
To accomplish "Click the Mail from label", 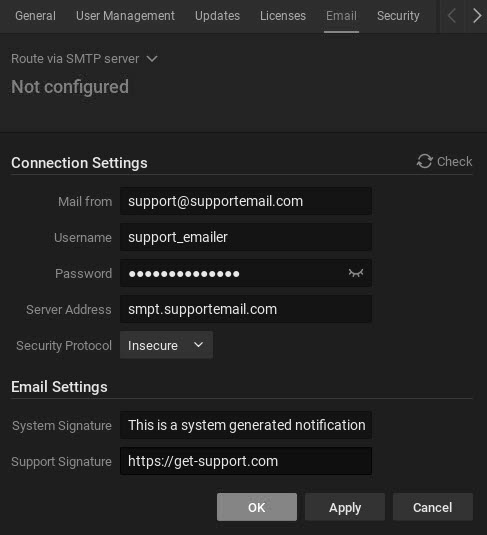I will (x=85, y=201).
